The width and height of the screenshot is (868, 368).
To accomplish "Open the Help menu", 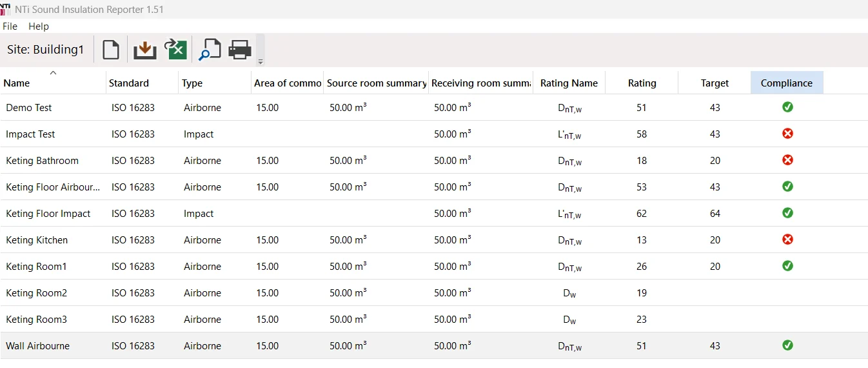I will coord(39,26).
